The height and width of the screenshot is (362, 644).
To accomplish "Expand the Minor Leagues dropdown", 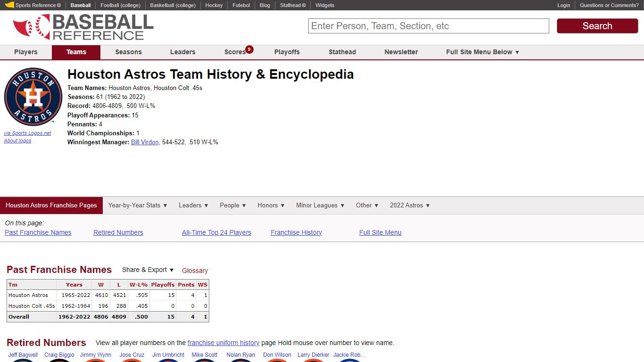I will [x=320, y=205].
